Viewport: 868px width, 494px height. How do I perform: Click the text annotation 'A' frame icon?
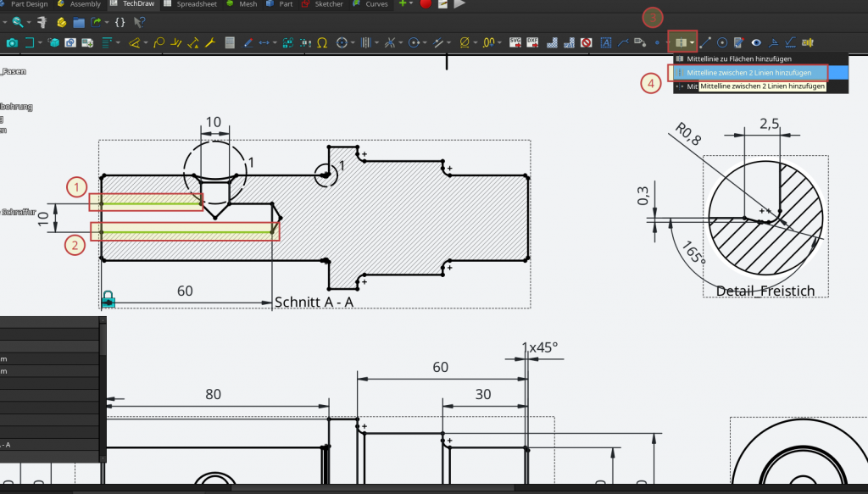pyautogui.click(x=606, y=42)
